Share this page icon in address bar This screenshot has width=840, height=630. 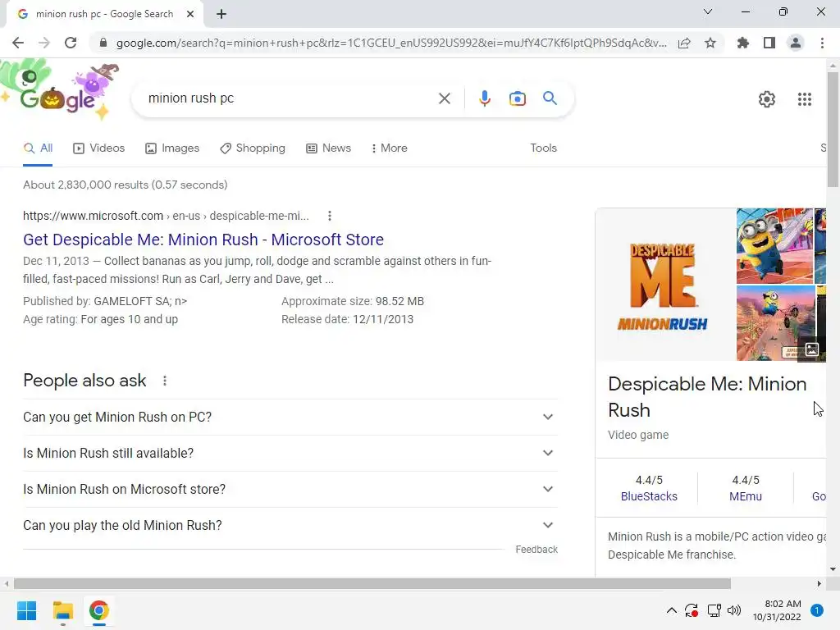point(684,43)
